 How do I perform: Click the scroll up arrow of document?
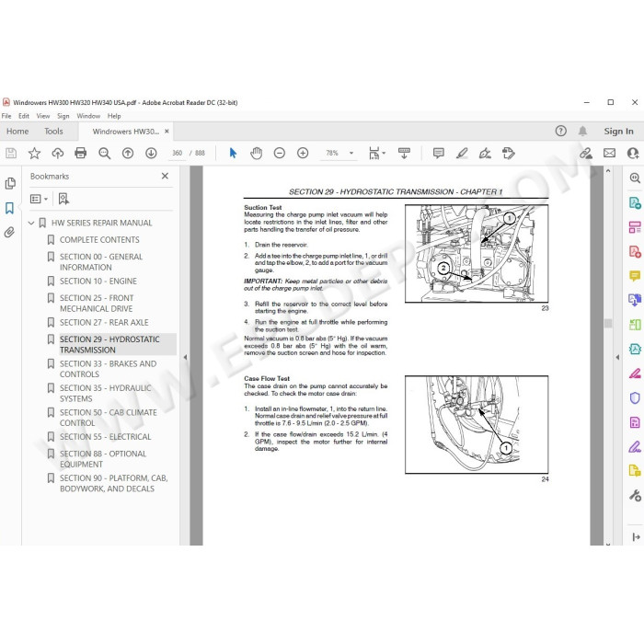tap(608, 170)
